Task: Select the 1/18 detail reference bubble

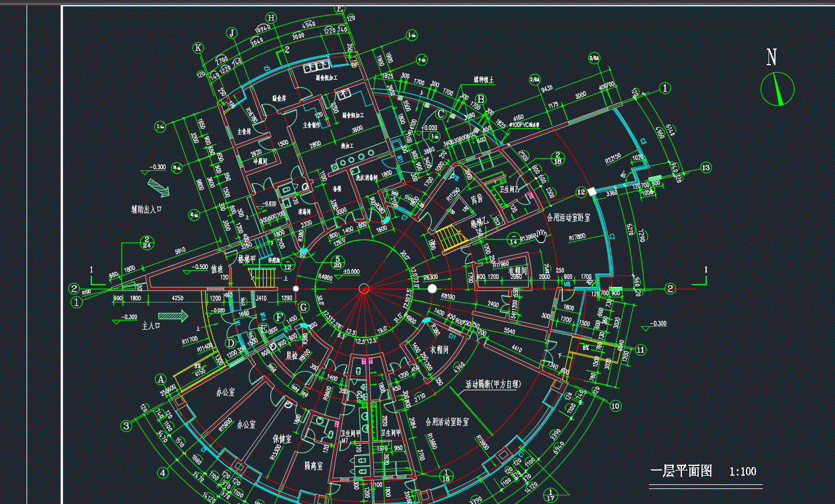Action: [x=446, y=476]
